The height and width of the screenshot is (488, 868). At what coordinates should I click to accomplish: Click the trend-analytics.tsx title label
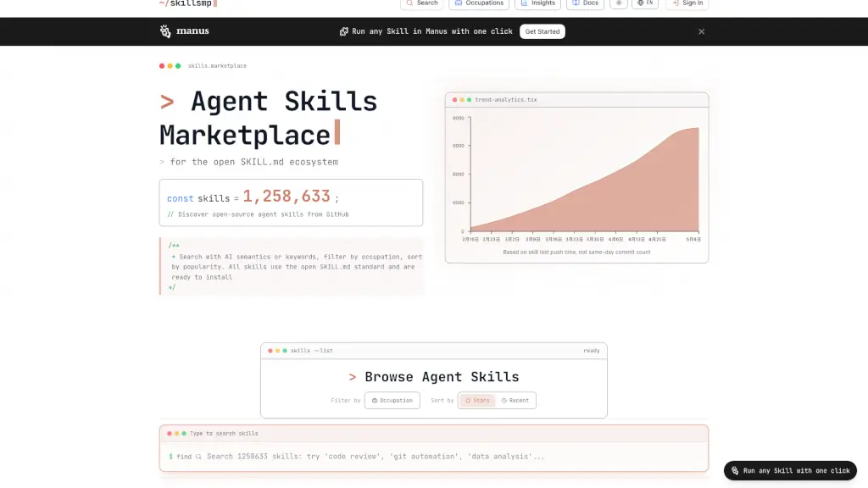(x=505, y=100)
